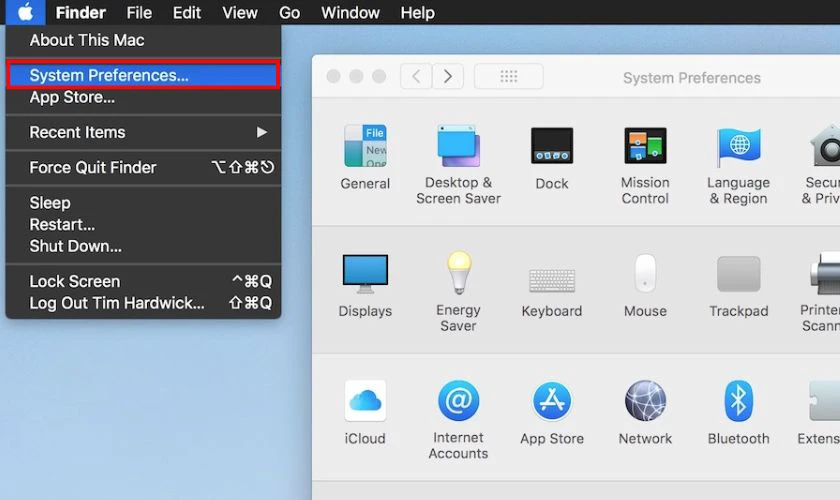Go back in System Preferences window

tap(416, 77)
